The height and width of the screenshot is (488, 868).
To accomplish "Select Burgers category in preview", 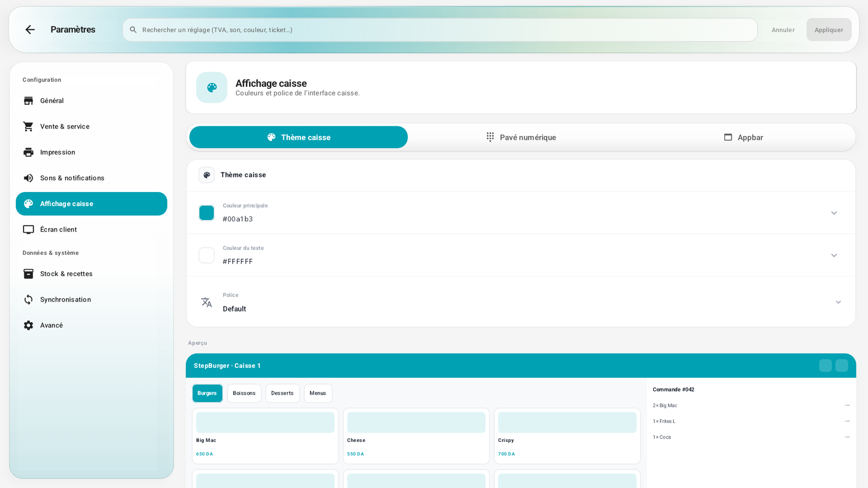I will pos(207,393).
